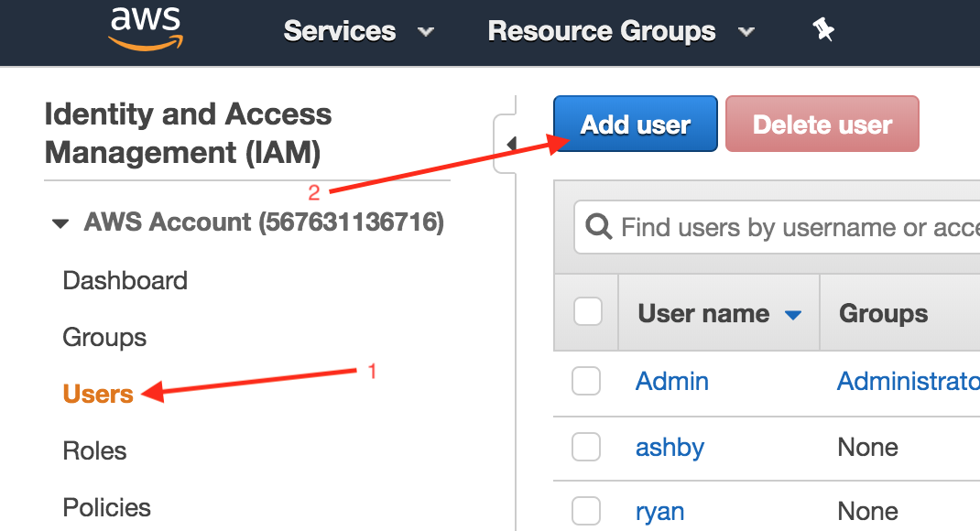Click the Delete user button

[x=822, y=125]
